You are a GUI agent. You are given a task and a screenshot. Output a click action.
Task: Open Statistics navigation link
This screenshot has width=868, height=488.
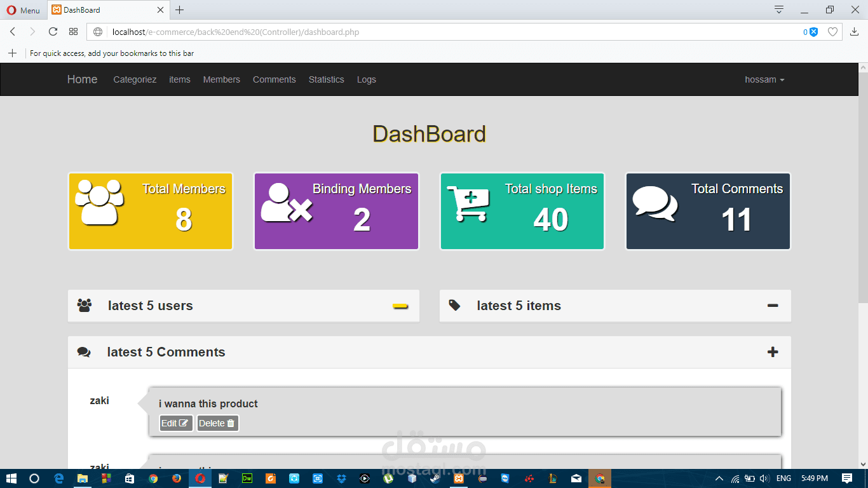[x=327, y=79]
